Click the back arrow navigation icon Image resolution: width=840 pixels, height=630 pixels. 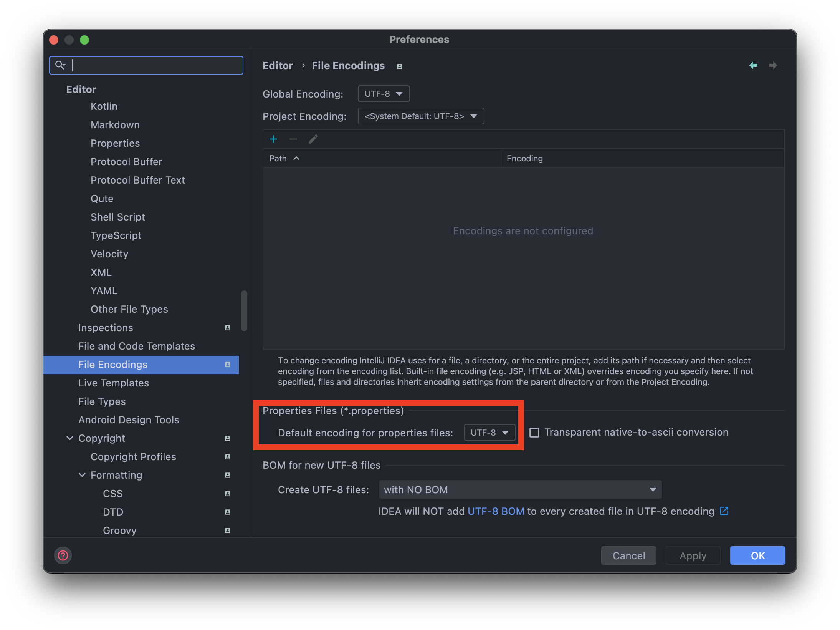[753, 65]
